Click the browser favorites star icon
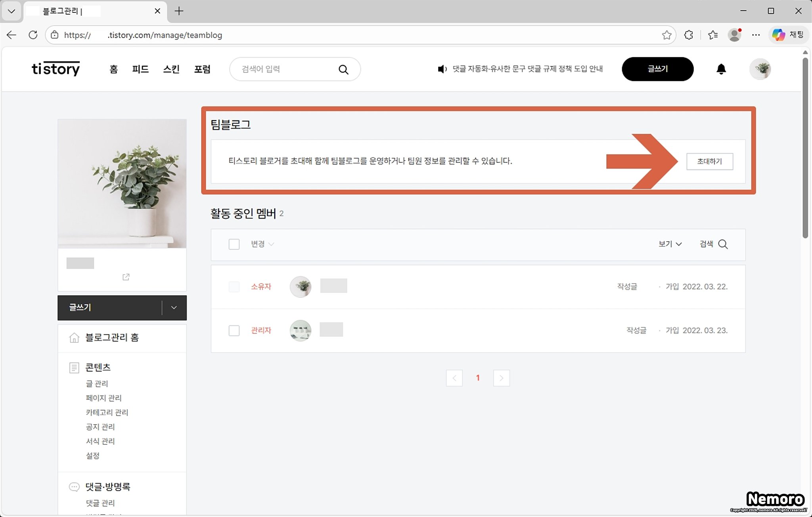This screenshot has width=812, height=517. click(666, 35)
